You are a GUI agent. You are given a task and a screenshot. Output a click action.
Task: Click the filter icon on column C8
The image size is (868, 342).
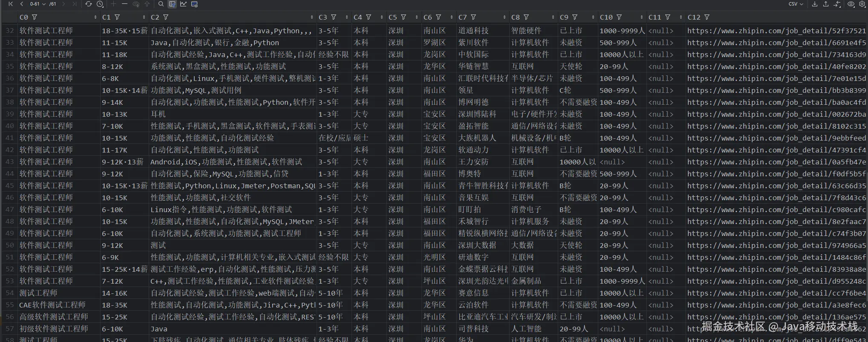tap(526, 17)
